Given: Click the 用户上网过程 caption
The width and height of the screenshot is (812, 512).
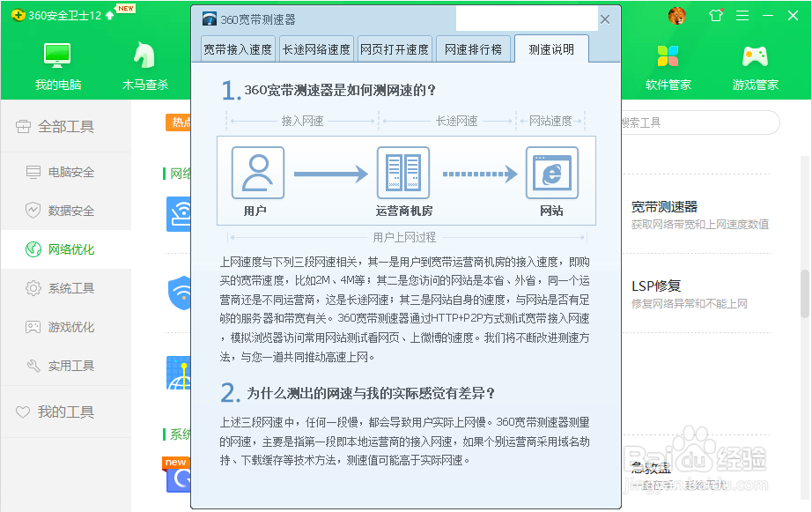Looking at the screenshot, I should click(404, 237).
